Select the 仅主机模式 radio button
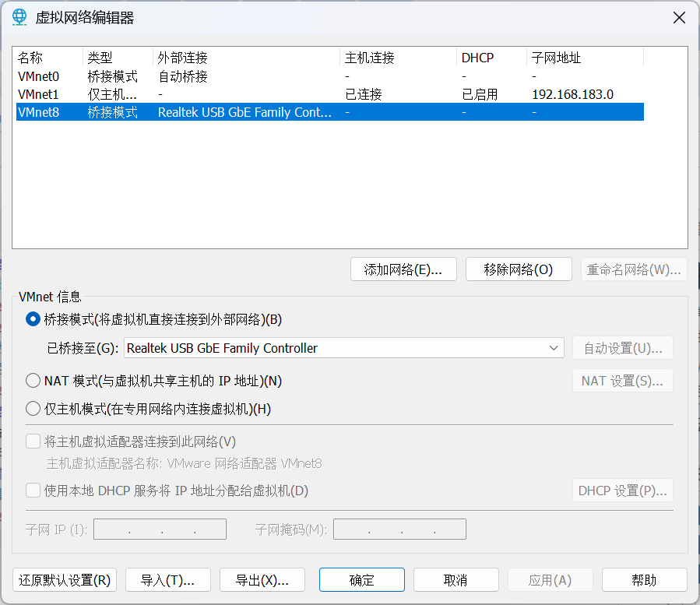The height and width of the screenshot is (605, 700). tap(33, 409)
